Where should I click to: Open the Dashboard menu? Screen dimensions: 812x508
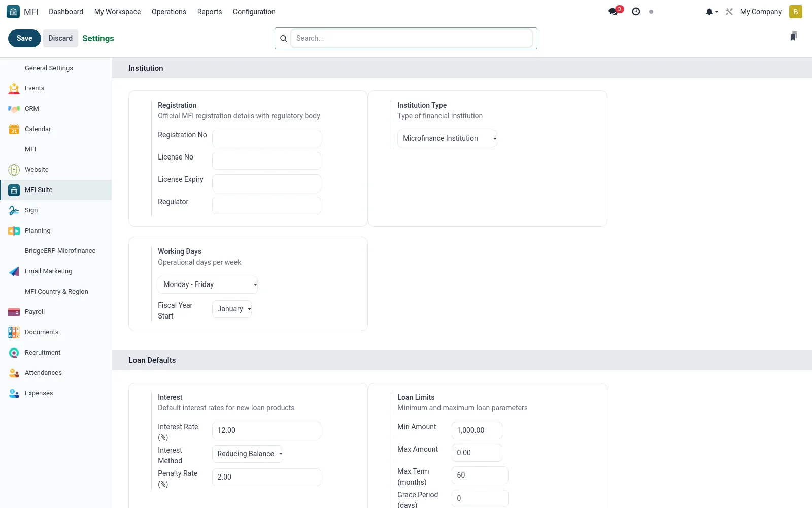(66, 12)
